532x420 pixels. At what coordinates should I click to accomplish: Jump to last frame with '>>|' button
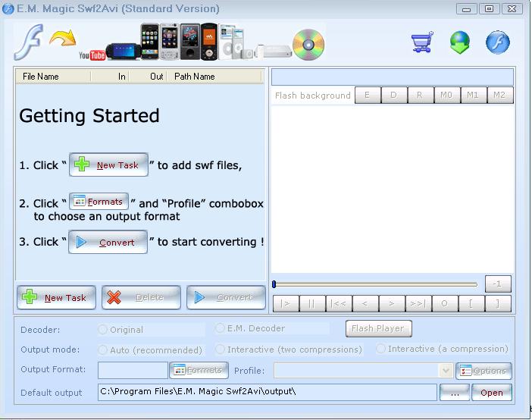[x=418, y=303]
